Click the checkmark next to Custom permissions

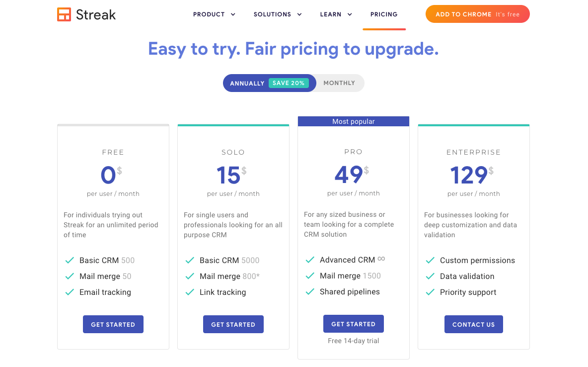click(430, 261)
